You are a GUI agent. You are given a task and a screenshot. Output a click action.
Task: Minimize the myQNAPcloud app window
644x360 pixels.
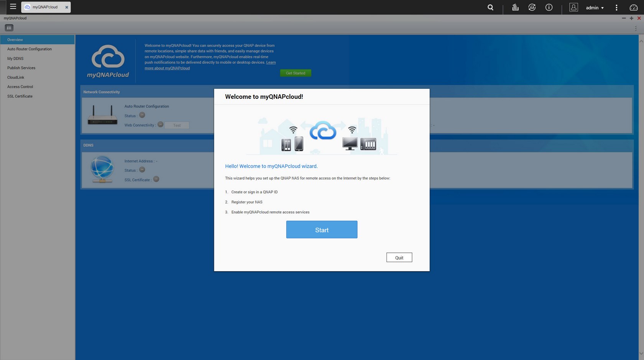click(624, 18)
